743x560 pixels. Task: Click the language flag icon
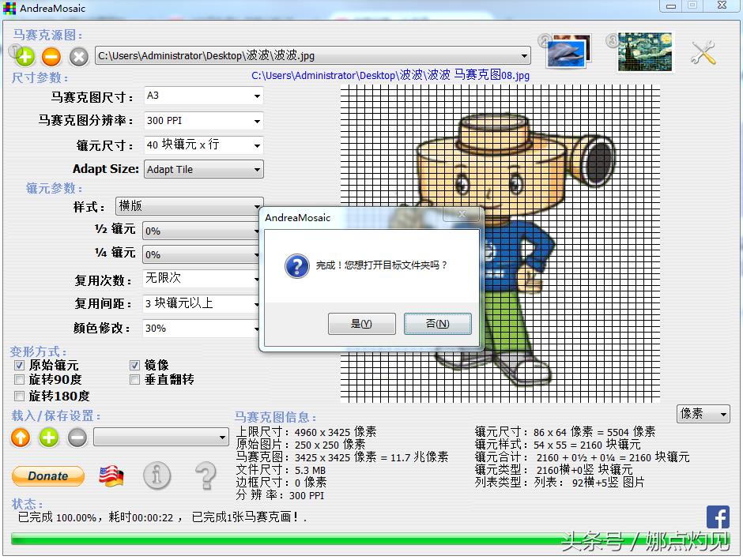(111, 475)
